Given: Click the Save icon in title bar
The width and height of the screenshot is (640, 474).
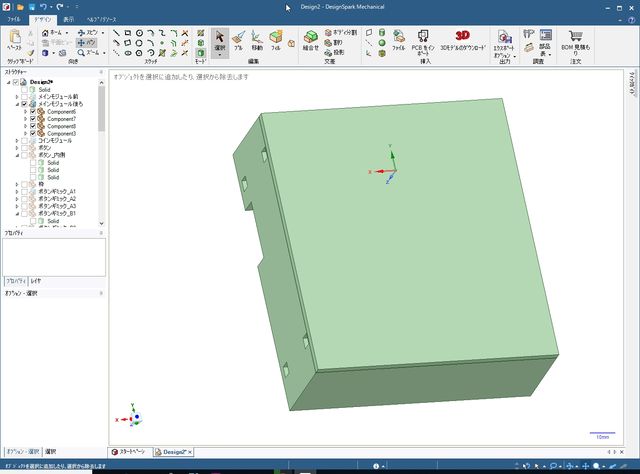Looking at the screenshot, I should (32, 7).
